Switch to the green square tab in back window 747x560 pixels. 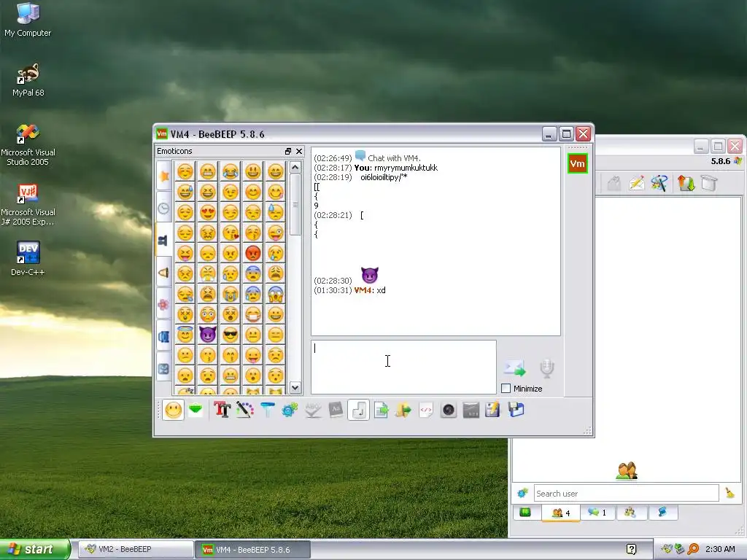pos(525,513)
